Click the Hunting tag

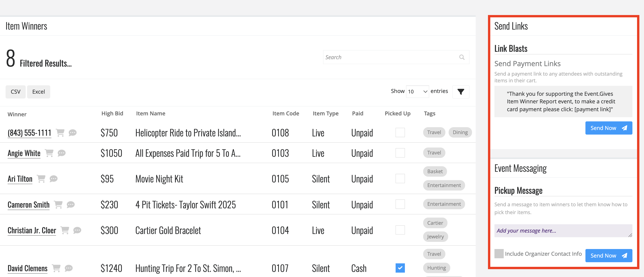pos(437,268)
